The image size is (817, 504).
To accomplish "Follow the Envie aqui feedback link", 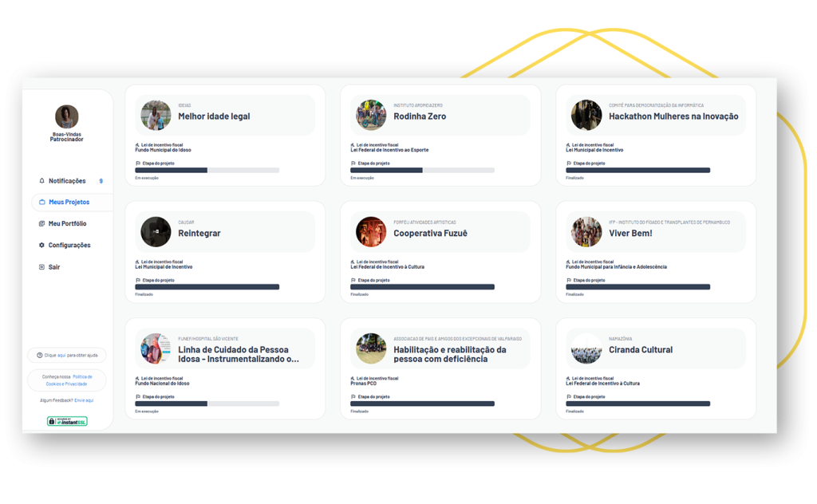I will pos(84,400).
